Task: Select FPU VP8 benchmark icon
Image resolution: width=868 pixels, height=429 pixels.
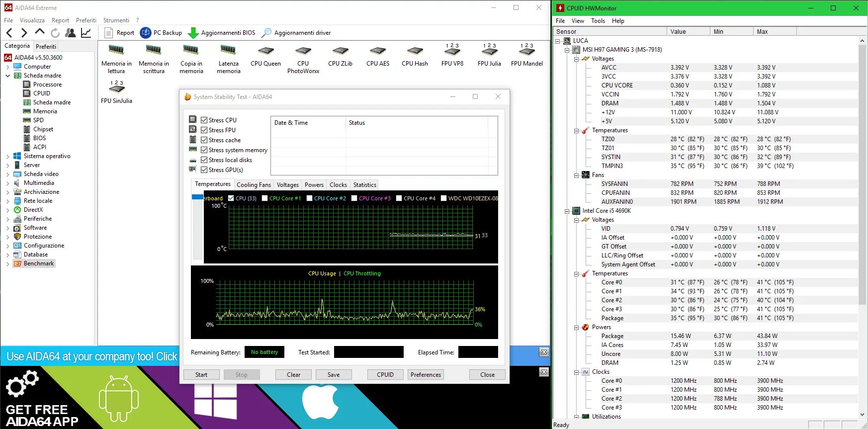Action: click(x=452, y=55)
